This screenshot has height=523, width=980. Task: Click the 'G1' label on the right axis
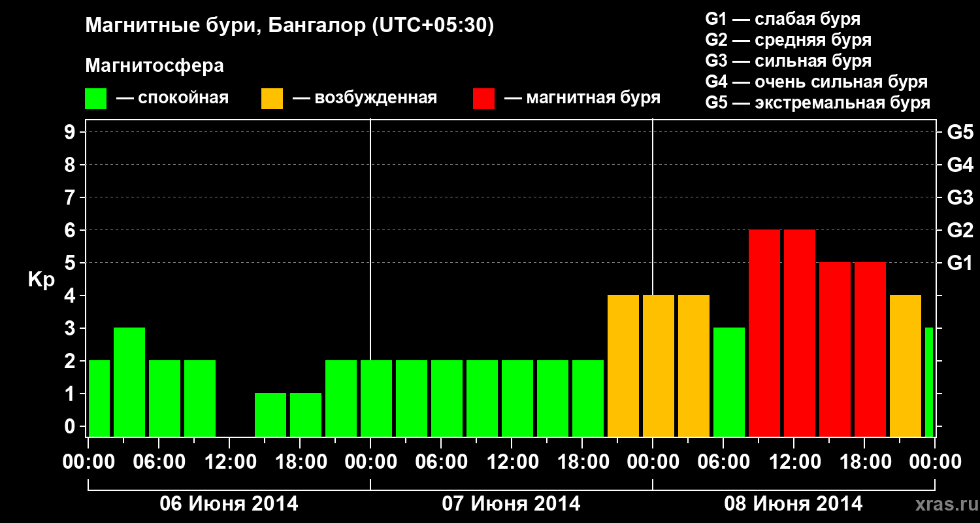tap(960, 263)
